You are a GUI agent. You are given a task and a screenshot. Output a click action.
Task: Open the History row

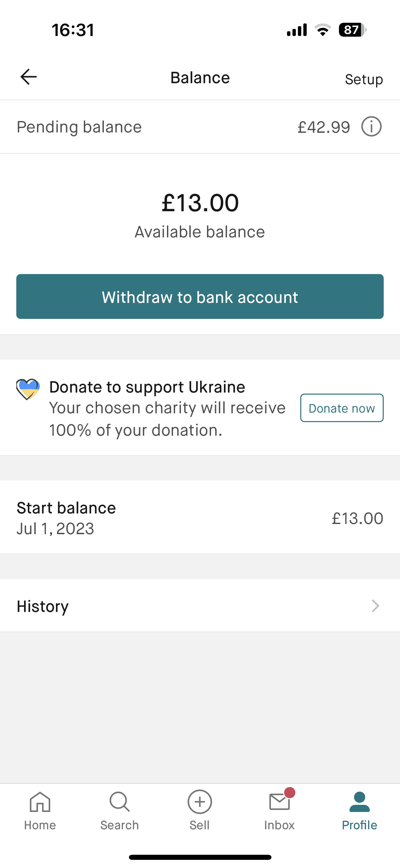[x=199, y=606]
